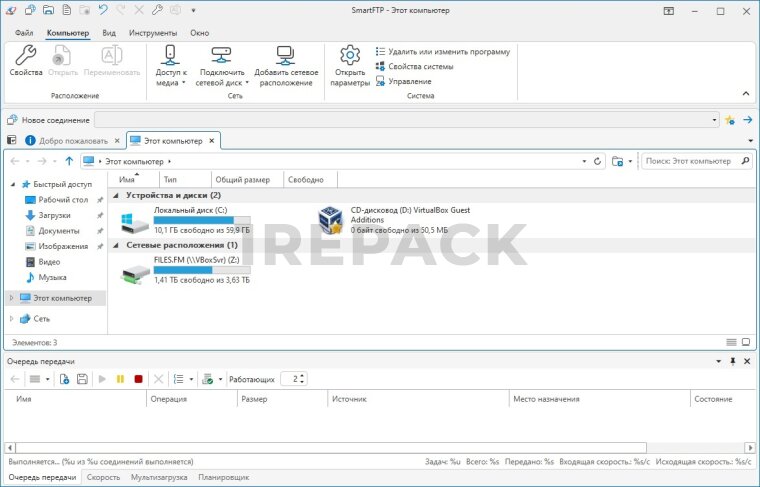The image size is (760, 487).
Task: Open the Подключить сетевой диск dropdown
Action: (246, 83)
